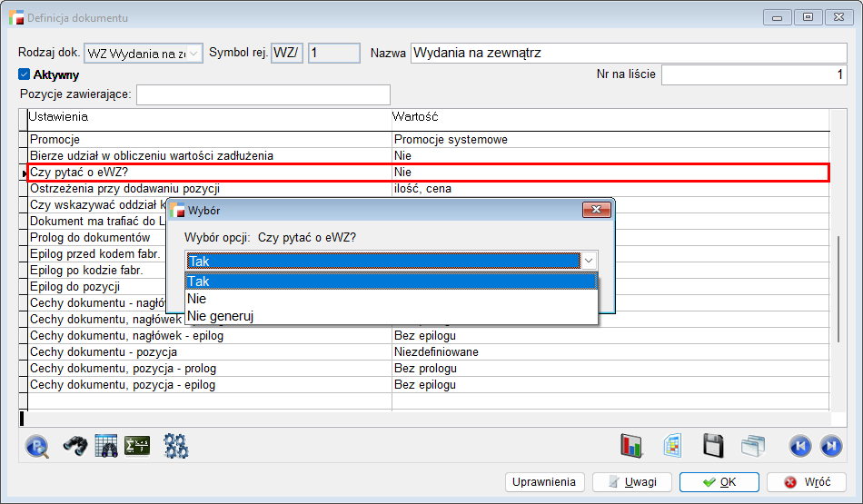Viewport: 863px width, 504px height.
Task: Open the bar chart report icon
Action: (x=631, y=446)
